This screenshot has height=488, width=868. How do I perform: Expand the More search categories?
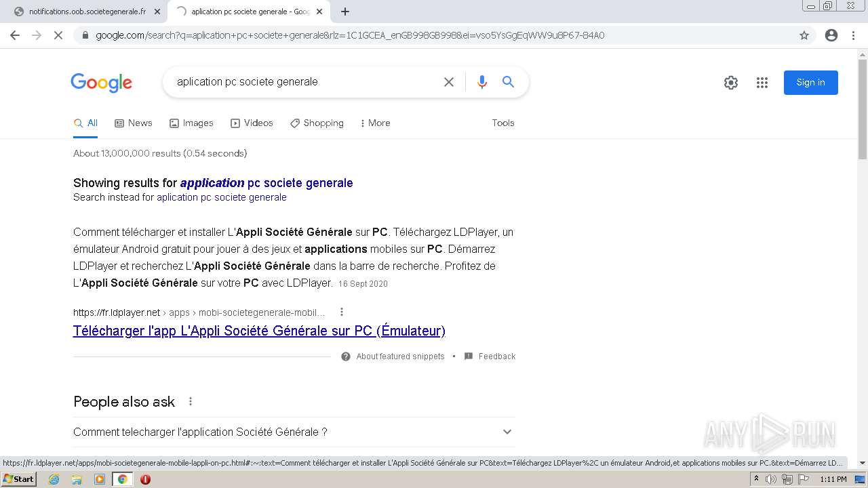[x=375, y=123]
